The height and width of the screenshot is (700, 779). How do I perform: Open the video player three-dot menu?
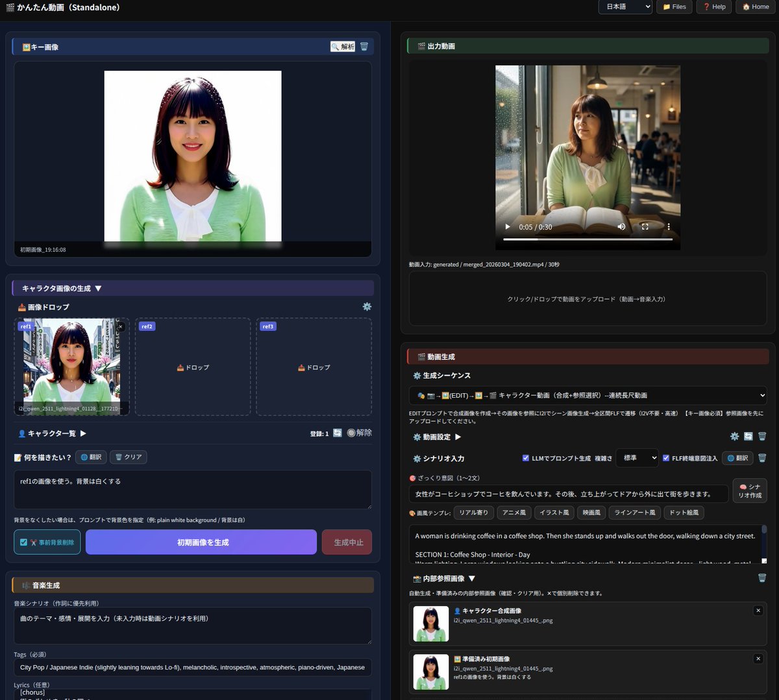[x=668, y=227]
